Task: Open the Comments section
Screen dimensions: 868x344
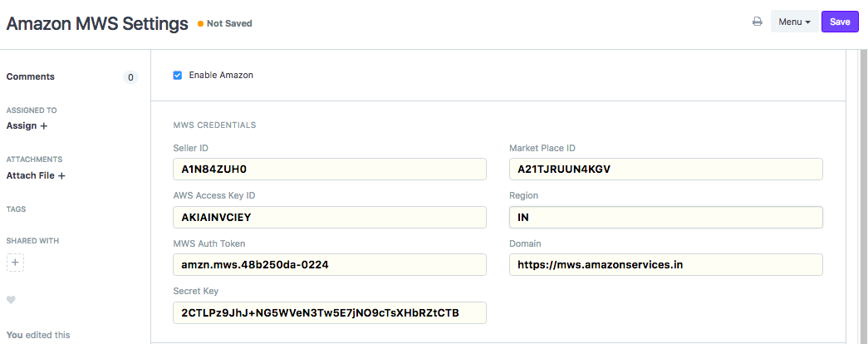Action: (x=31, y=76)
